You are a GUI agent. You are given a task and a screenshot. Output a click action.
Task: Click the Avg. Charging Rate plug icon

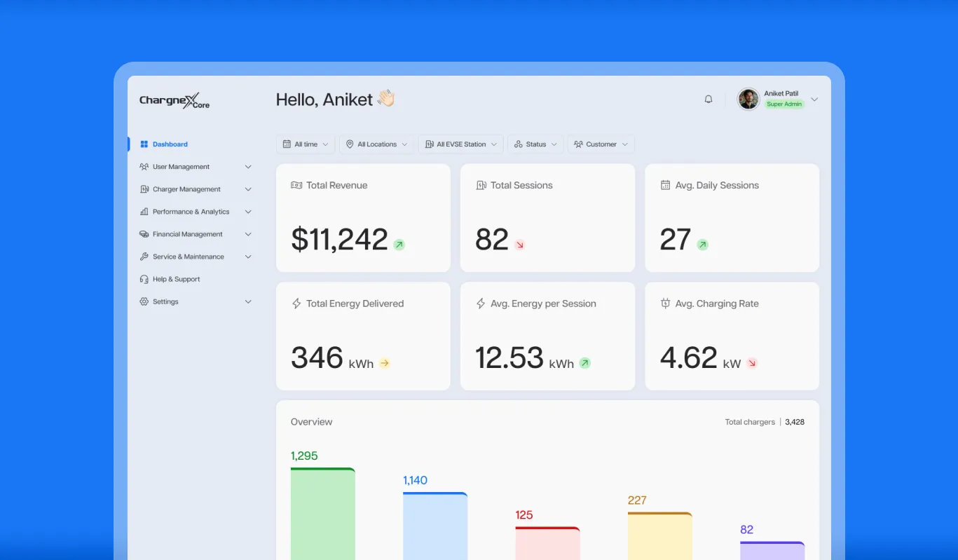point(665,303)
